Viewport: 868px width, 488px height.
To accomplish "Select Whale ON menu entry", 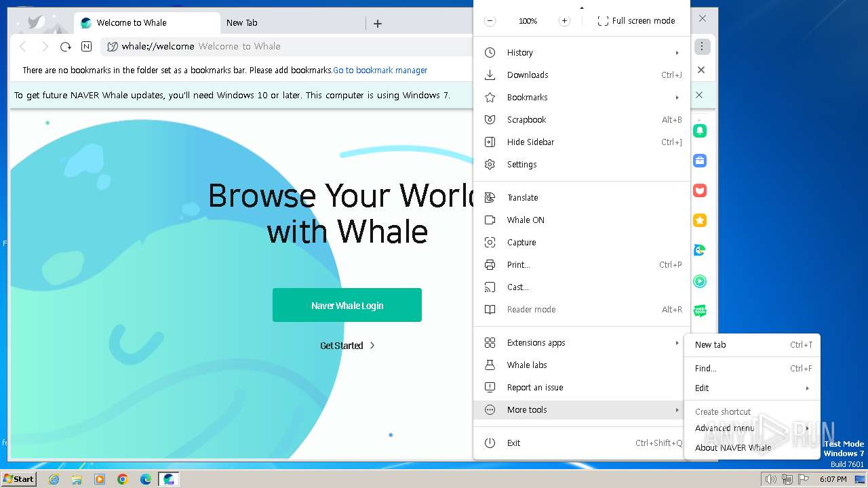I will tap(582, 220).
